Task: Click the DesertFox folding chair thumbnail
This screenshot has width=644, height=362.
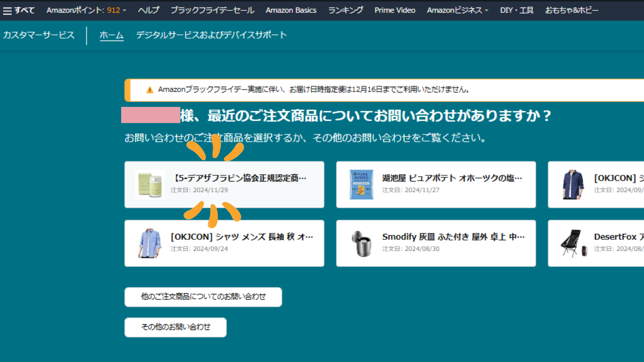Action: click(573, 243)
